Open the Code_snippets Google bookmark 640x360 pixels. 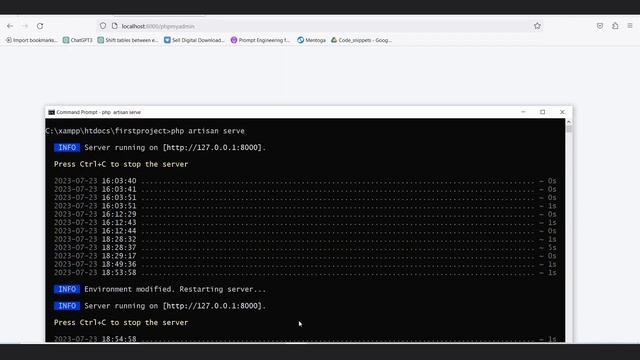click(362, 40)
